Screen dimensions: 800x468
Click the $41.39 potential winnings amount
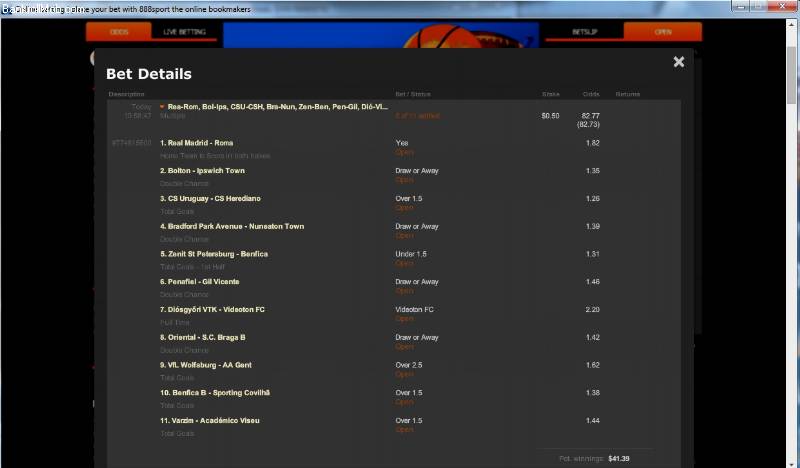click(x=619, y=458)
